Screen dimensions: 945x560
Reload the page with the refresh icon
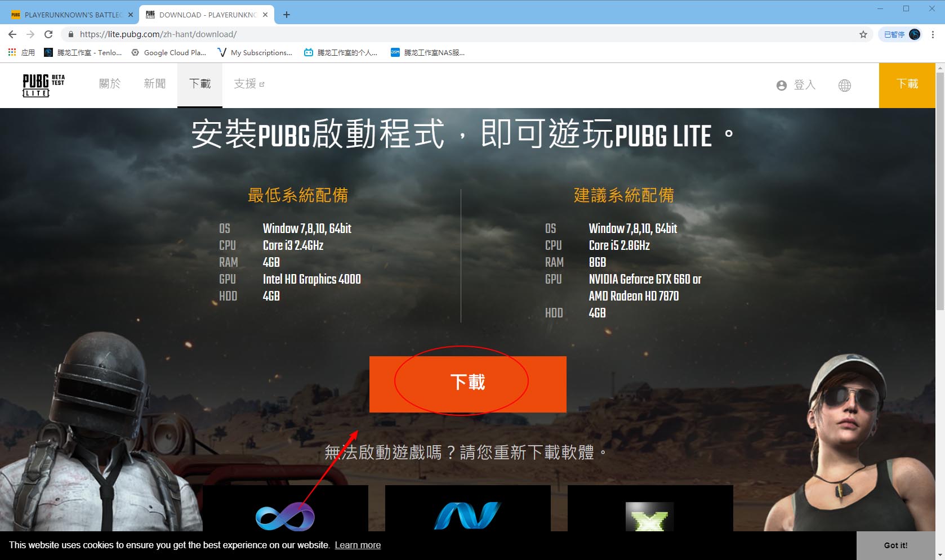[x=48, y=34]
